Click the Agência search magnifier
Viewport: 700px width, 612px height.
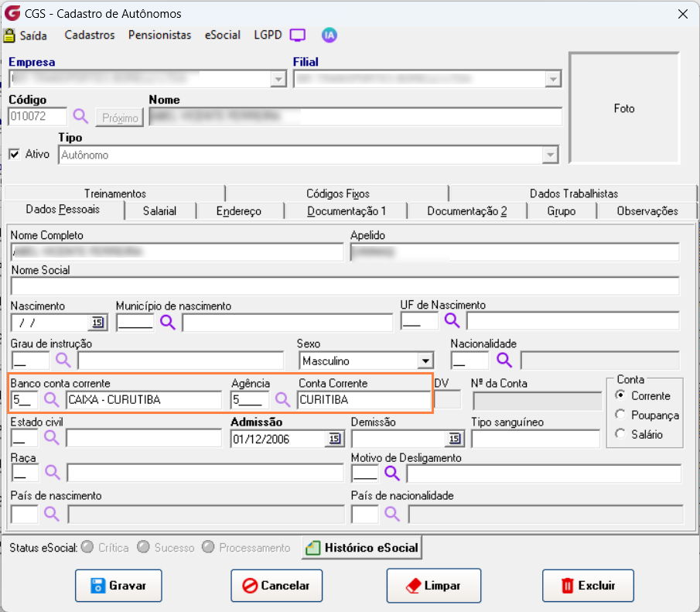click(x=282, y=399)
